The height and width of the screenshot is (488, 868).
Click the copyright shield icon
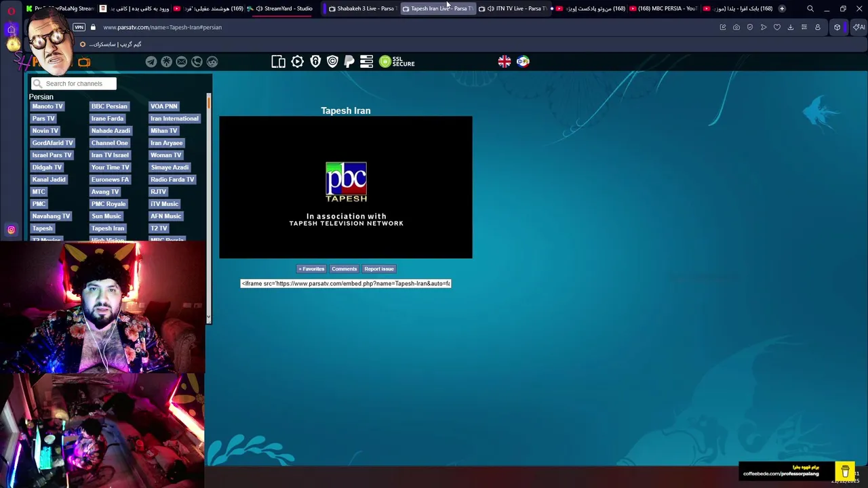[x=332, y=62]
